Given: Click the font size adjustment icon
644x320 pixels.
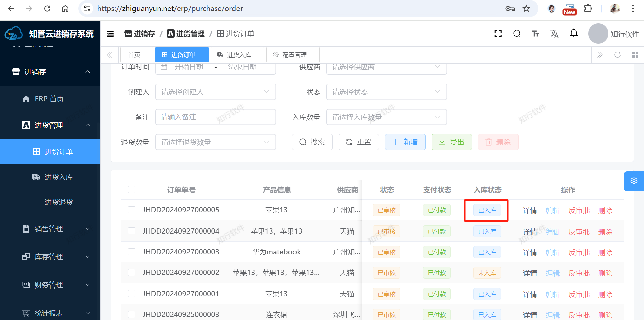Looking at the screenshot, I should pos(535,34).
